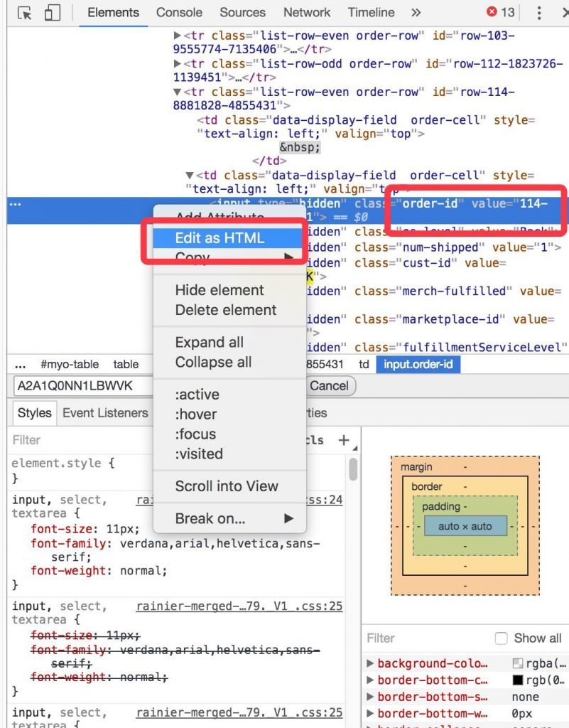
Task: Click the plus icon to add style rule
Action: (344, 440)
